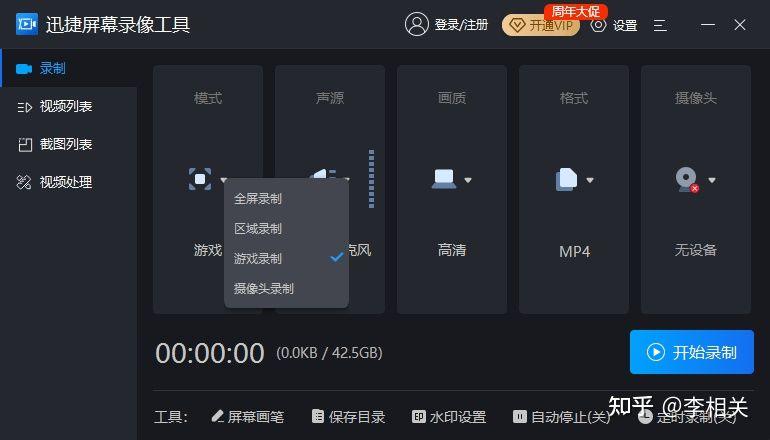Click the 格式 panel heading

tap(574, 98)
